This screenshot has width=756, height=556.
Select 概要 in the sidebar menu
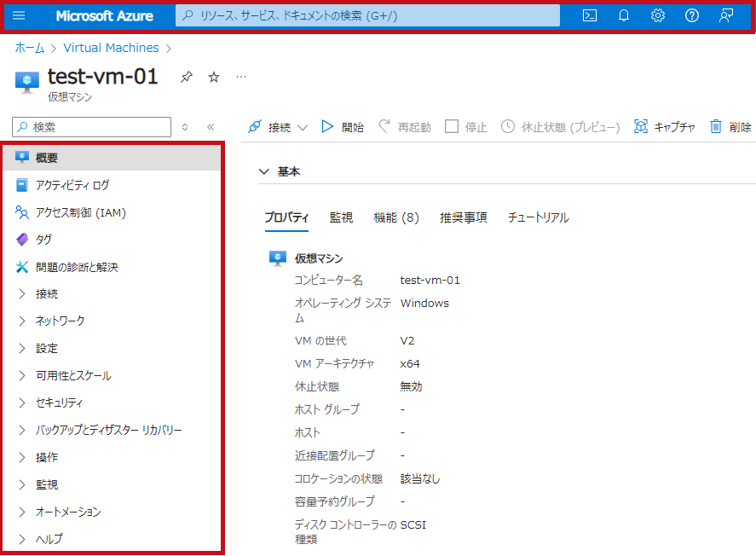tap(112, 158)
